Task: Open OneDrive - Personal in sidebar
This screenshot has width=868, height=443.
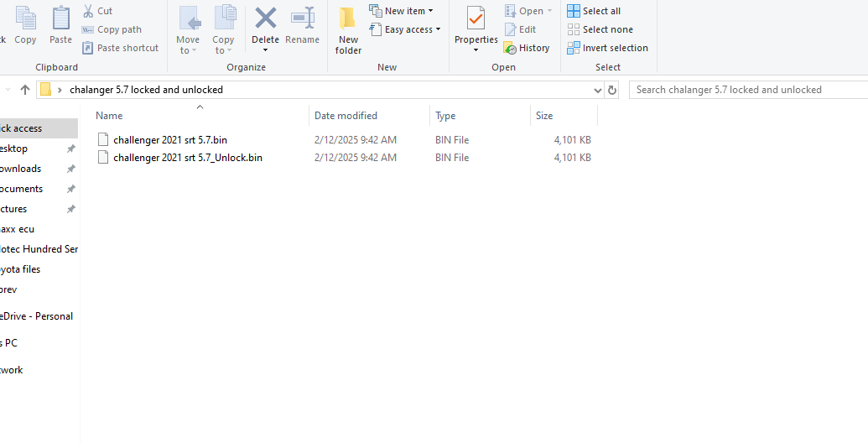Action: point(37,316)
